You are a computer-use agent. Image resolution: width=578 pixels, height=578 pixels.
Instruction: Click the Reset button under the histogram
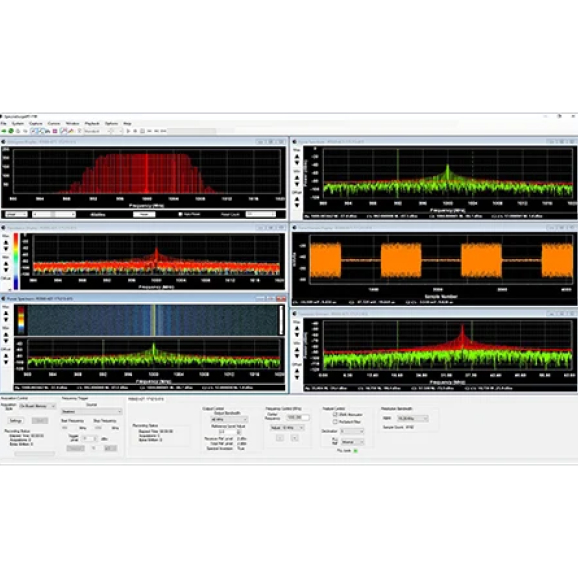coord(144,214)
